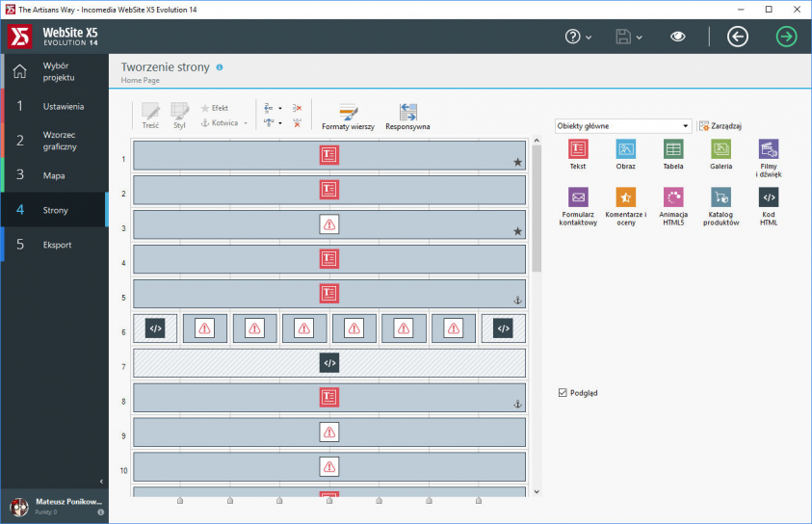The width and height of the screenshot is (812, 524).
Task: Pick the Tabela object icon
Action: click(x=673, y=149)
